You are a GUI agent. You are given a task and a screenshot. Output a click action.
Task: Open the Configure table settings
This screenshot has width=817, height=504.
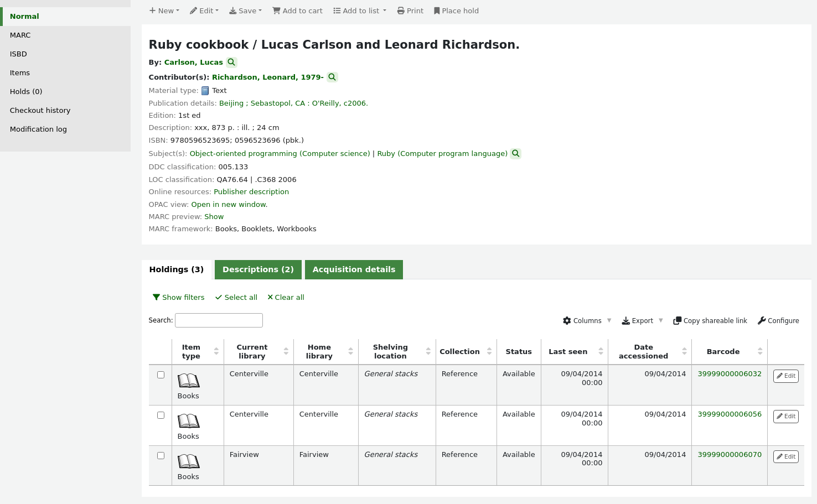[778, 321]
